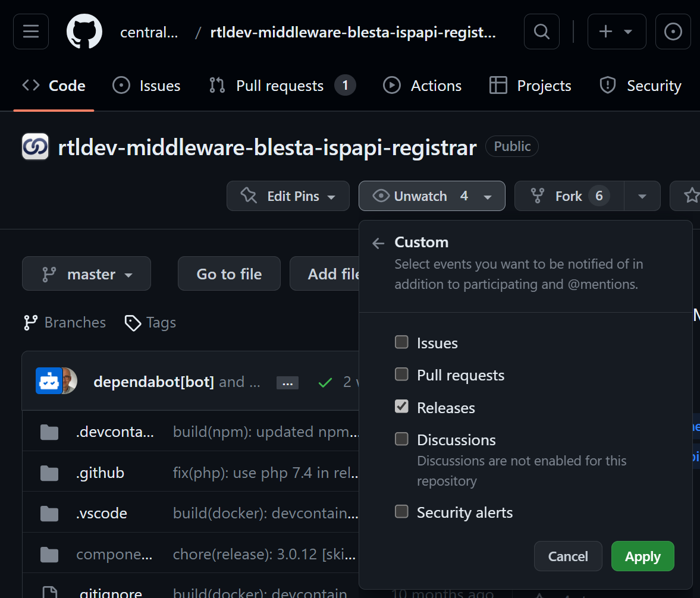View the green check commit status
This screenshot has width=700, height=598.
325,382
